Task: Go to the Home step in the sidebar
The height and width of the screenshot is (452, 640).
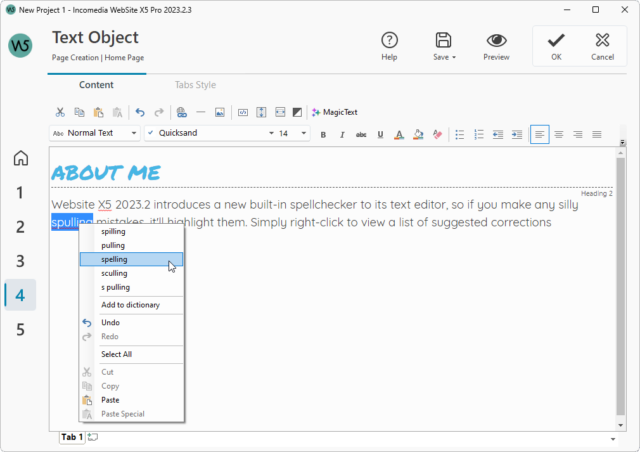Action: point(21,158)
